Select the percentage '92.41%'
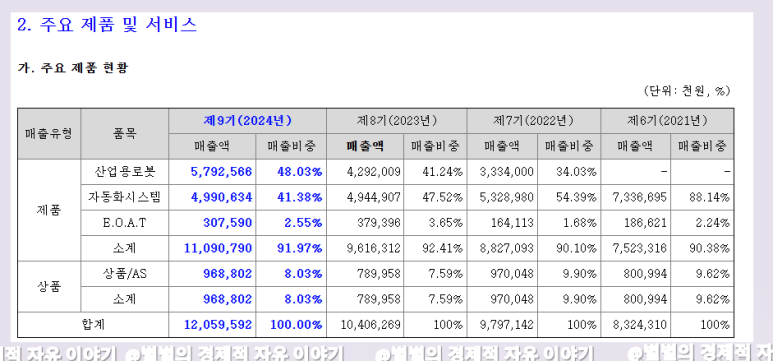The image size is (773, 361). 443,248
